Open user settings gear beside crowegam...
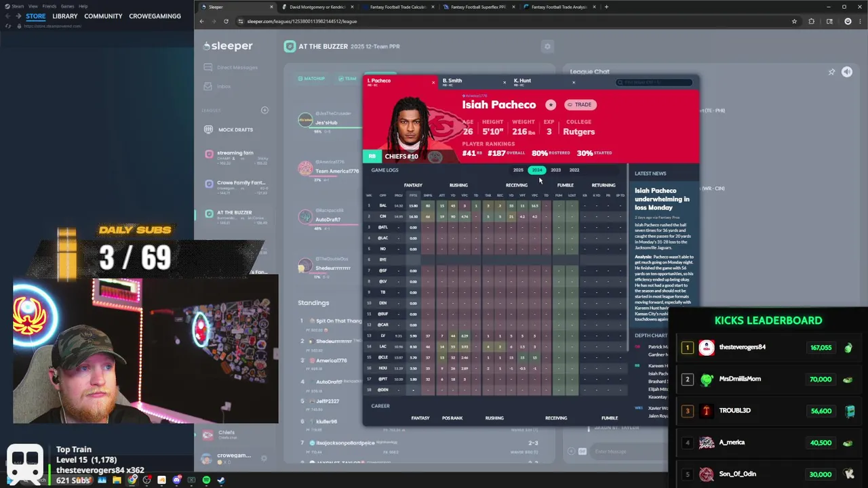Image resolution: width=868 pixels, height=488 pixels. click(x=264, y=459)
